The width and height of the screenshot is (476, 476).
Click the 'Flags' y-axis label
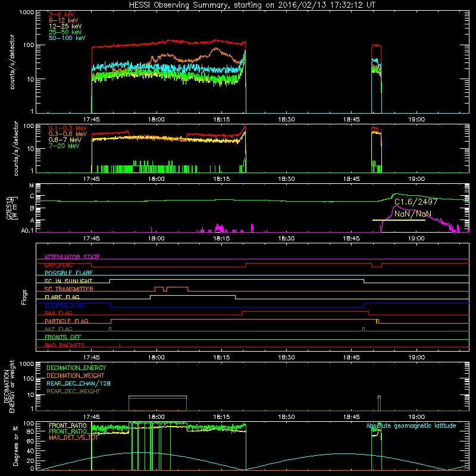point(24,297)
